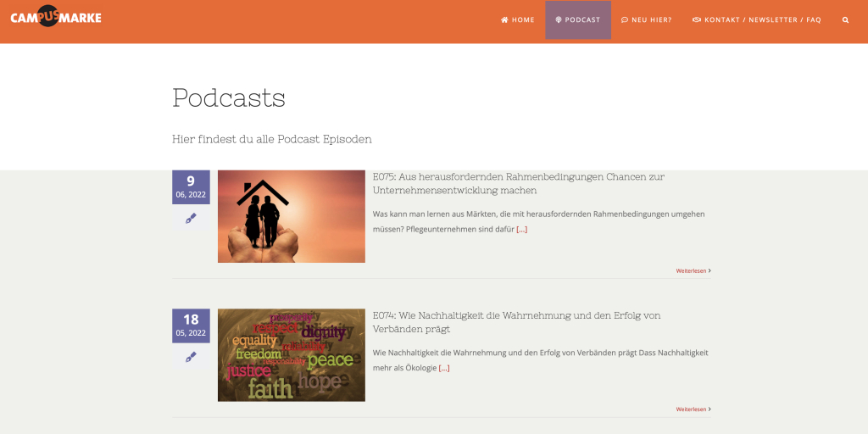
Task: Click the [...] link in the E074 excerpt
Action: 443,368
